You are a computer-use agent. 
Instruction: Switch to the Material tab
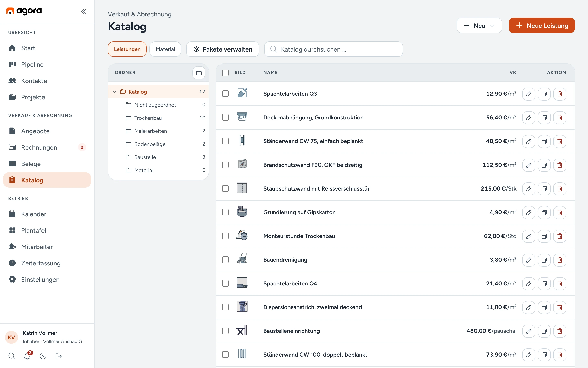click(x=165, y=49)
